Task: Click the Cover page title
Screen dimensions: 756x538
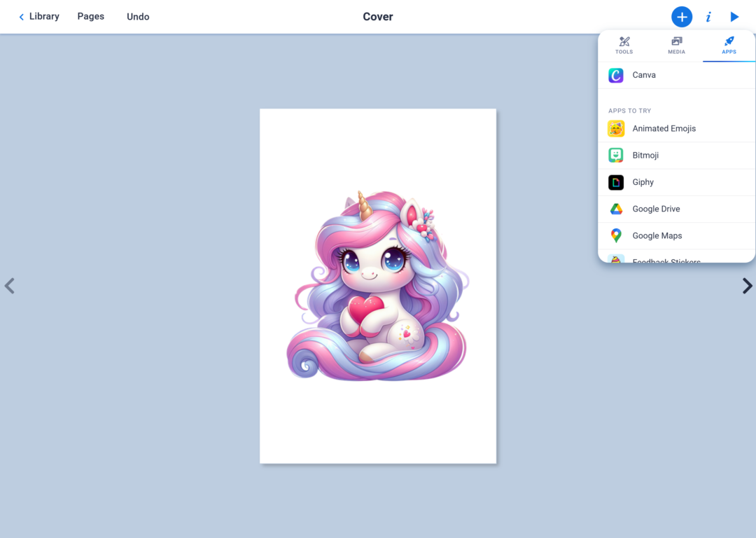Action: (x=377, y=17)
